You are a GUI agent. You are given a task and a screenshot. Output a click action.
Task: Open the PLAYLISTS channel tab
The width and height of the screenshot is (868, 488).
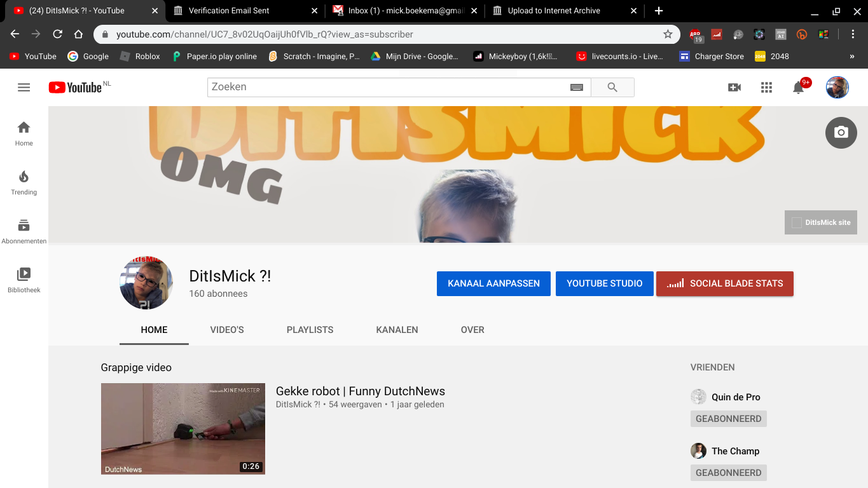click(x=310, y=330)
